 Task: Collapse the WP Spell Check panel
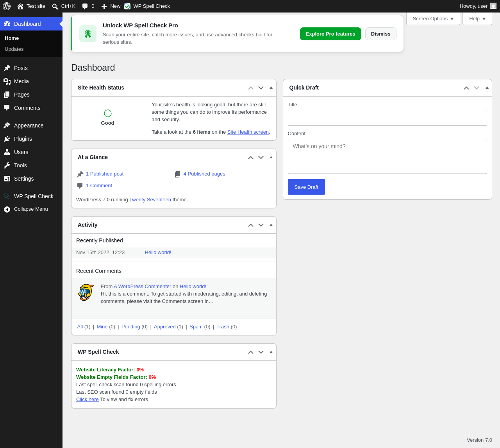pos(271,352)
